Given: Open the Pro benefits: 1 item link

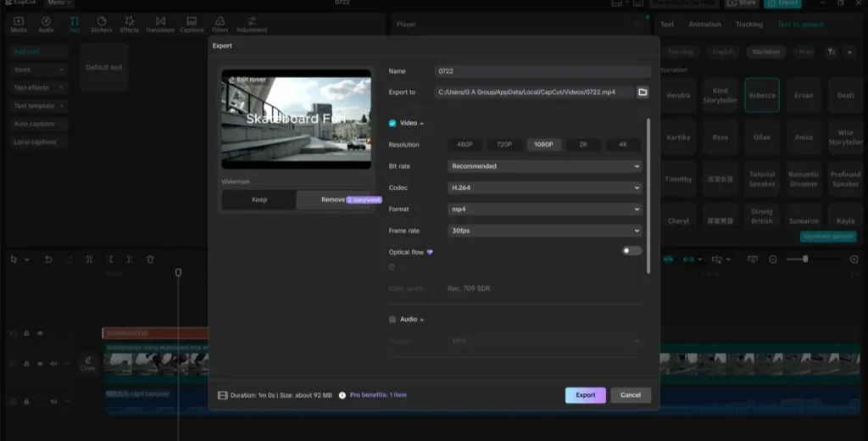Looking at the screenshot, I should (378, 395).
